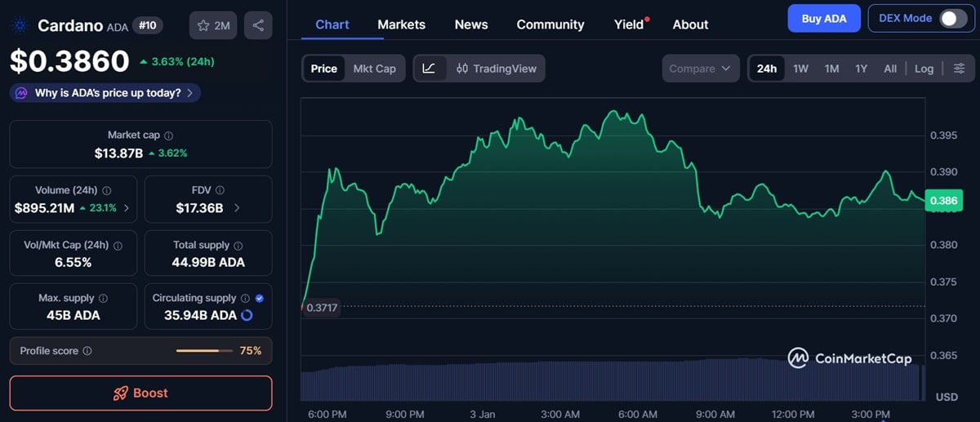Click the 75% profile score value
The width and height of the screenshot is (980, 422).
click(x=251, y=351)
